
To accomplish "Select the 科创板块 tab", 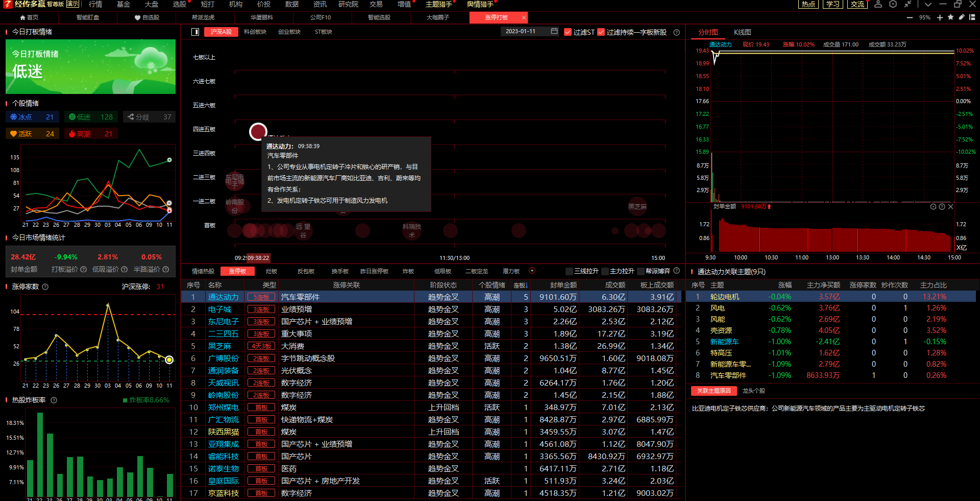I will 255,32.
